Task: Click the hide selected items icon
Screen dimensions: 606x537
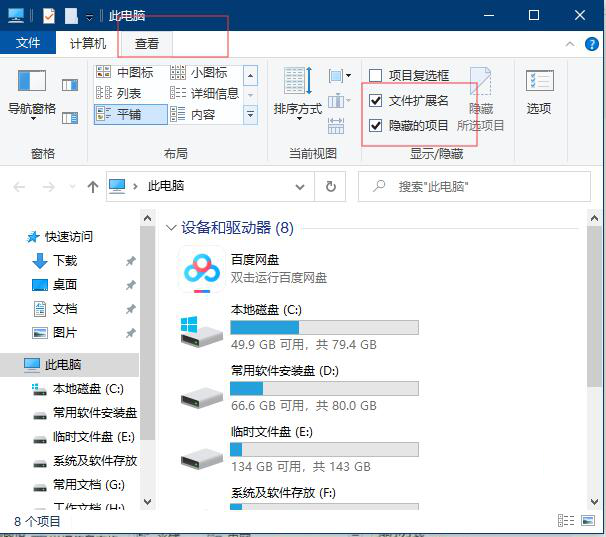Action: tap(480, 84)
